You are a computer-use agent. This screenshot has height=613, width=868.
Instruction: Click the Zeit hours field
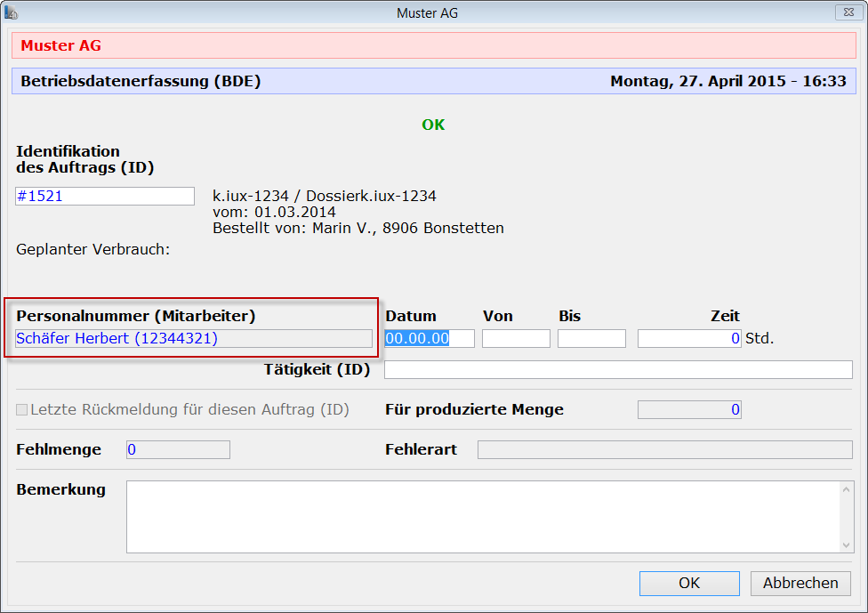[689, 339]
